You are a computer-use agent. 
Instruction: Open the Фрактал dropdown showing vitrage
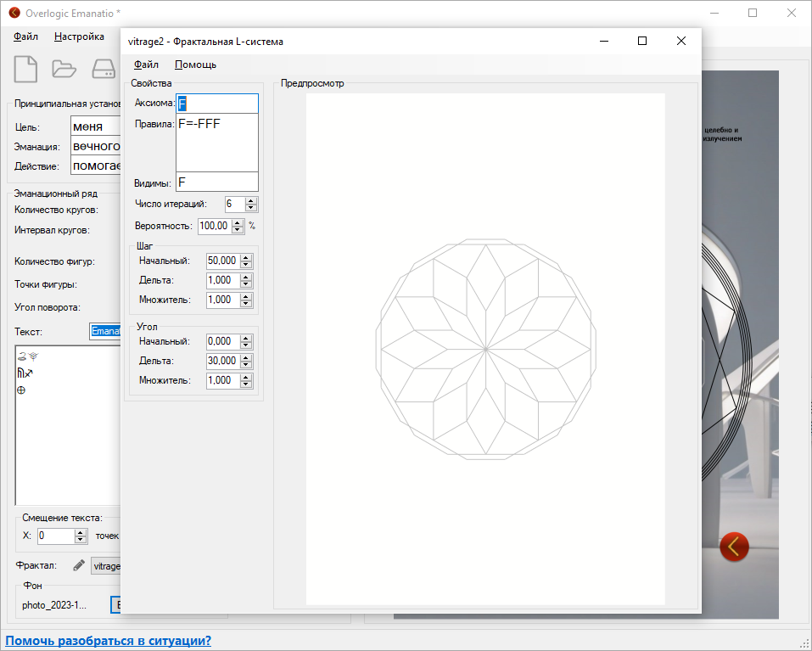click(x=107, y=565)
